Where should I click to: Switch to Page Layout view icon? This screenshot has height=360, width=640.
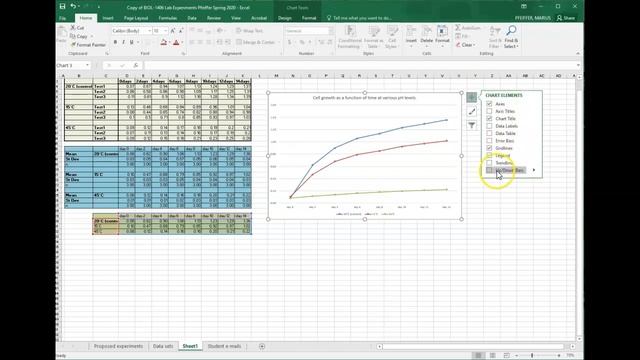[x=493, y=356]
